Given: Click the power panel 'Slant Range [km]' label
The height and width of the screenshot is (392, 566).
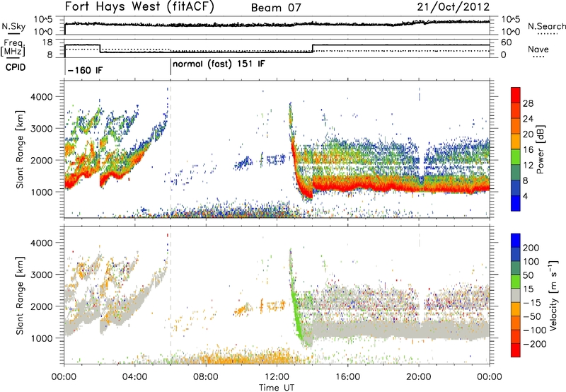Looking at the screenshot, I should (20, 149).
